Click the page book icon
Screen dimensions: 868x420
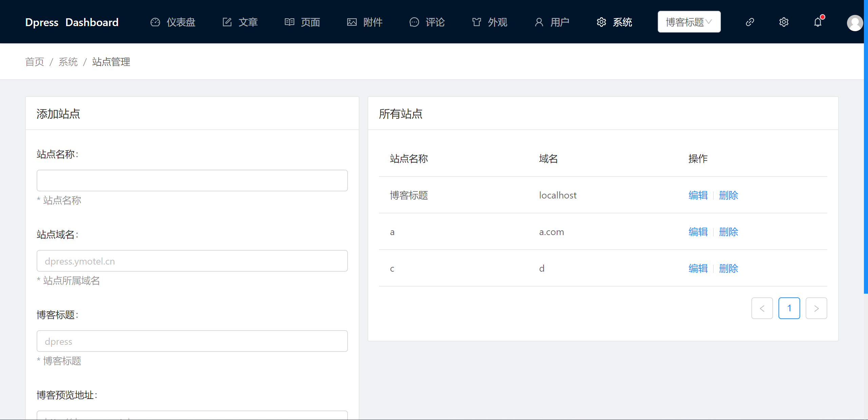point(290,22)
